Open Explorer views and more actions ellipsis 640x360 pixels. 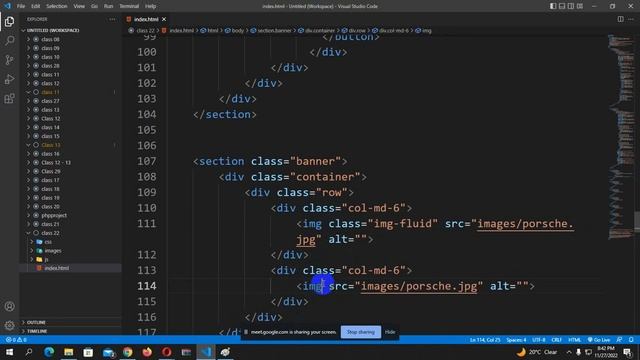[x=112, y=19]
